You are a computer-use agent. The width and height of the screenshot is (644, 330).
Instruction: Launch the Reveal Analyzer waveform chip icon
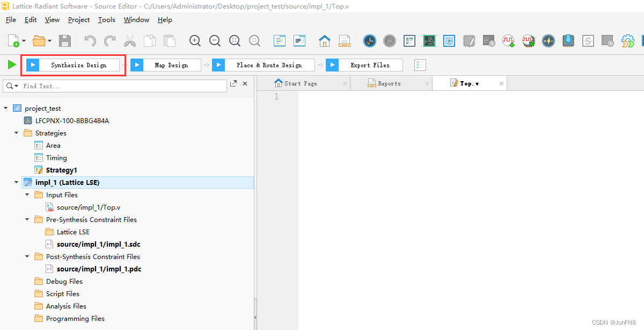pyautogui.click(x=529, y=40)
